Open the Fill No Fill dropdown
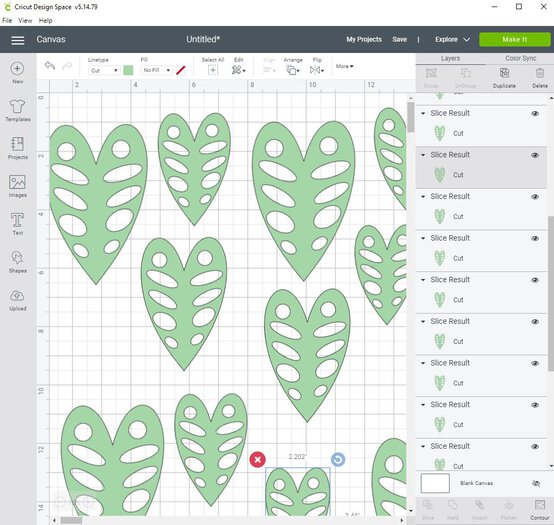 [x=157, y=70]
